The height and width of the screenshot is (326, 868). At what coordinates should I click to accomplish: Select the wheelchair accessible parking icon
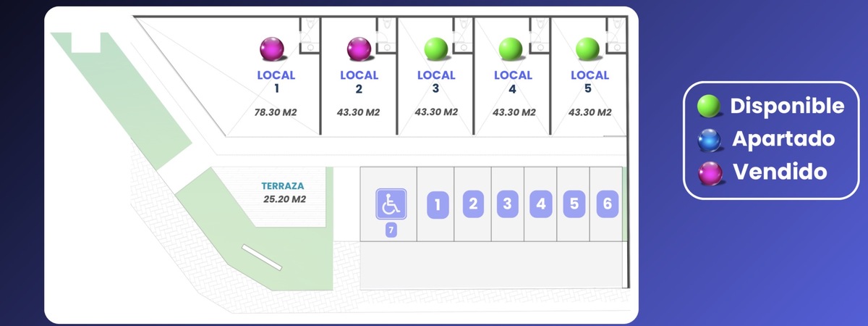391,204
